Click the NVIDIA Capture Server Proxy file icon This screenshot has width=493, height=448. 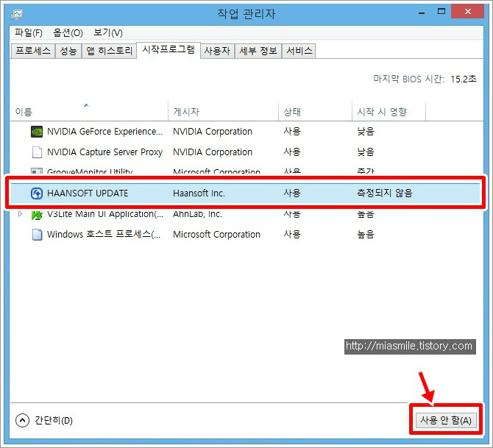tap(37, 152)
